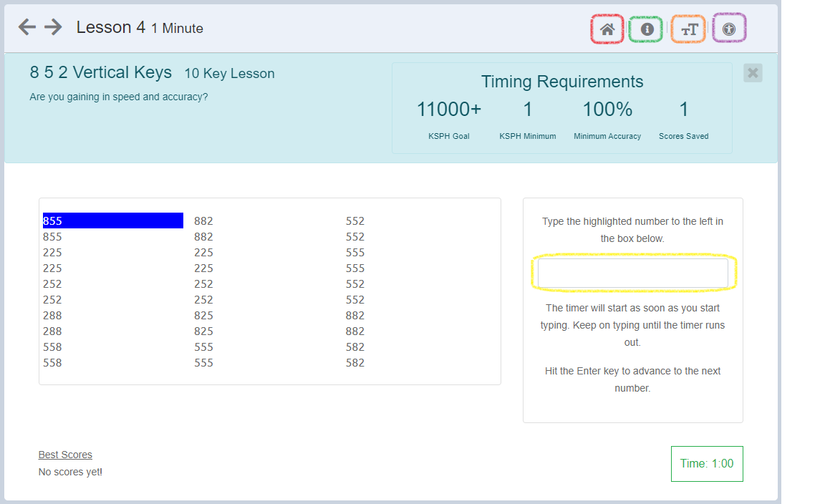Click the Lesson 4 title
This screenshot has width=825, height=504.
pos(102,27)
